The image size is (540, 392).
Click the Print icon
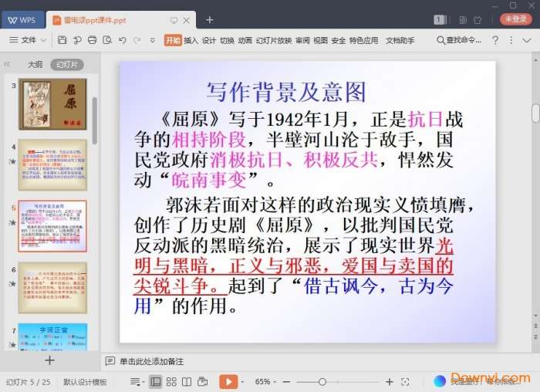pos(92,40)
